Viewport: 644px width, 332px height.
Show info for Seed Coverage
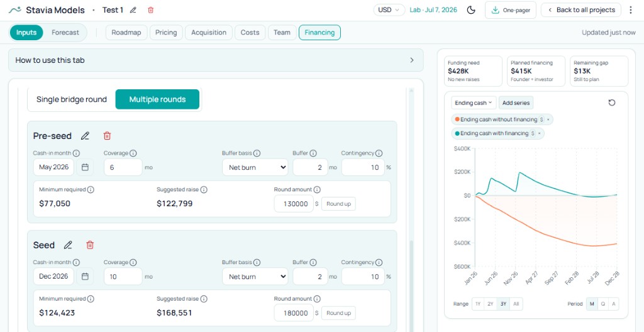[133, 263]
